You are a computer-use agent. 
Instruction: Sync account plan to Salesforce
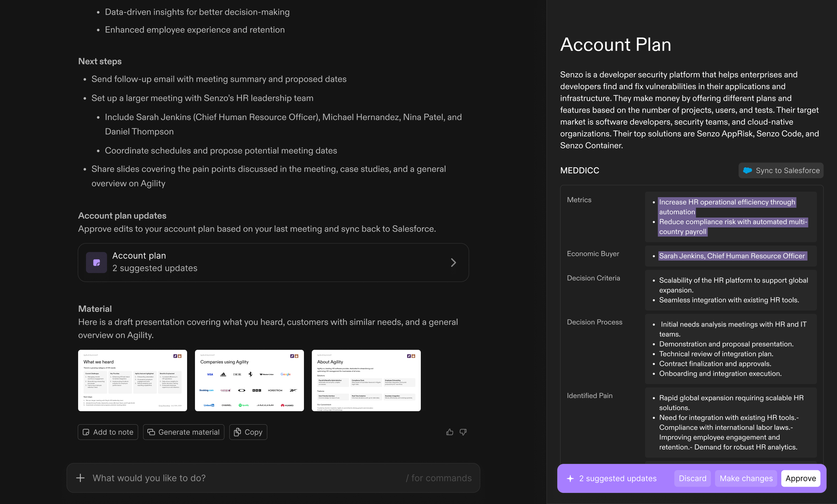coord(781,171)
